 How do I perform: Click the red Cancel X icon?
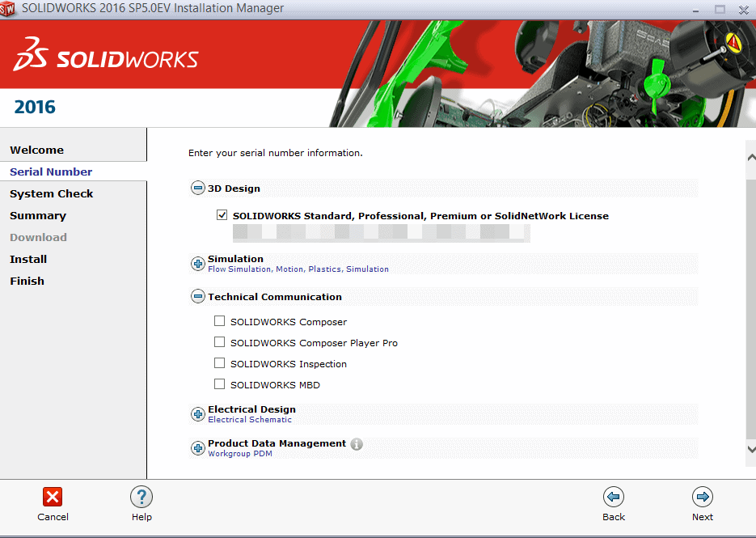[x=52, y=497]
